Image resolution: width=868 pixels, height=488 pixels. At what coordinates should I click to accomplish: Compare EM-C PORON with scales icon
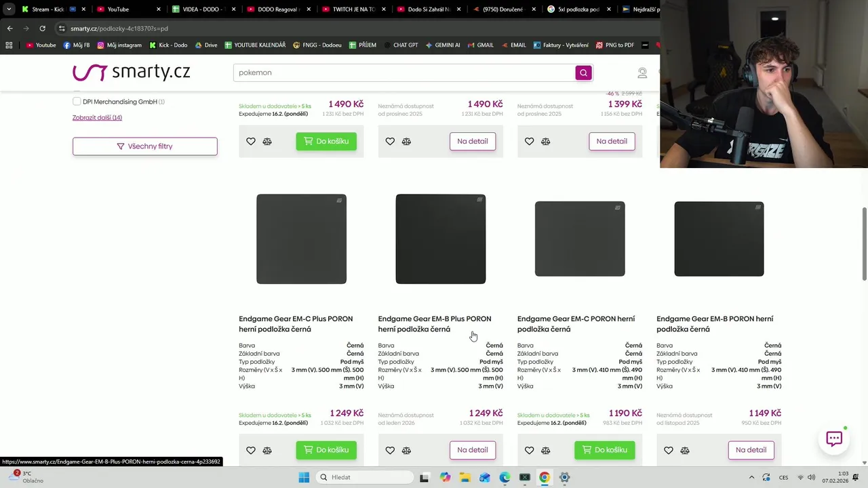(545, 450)
